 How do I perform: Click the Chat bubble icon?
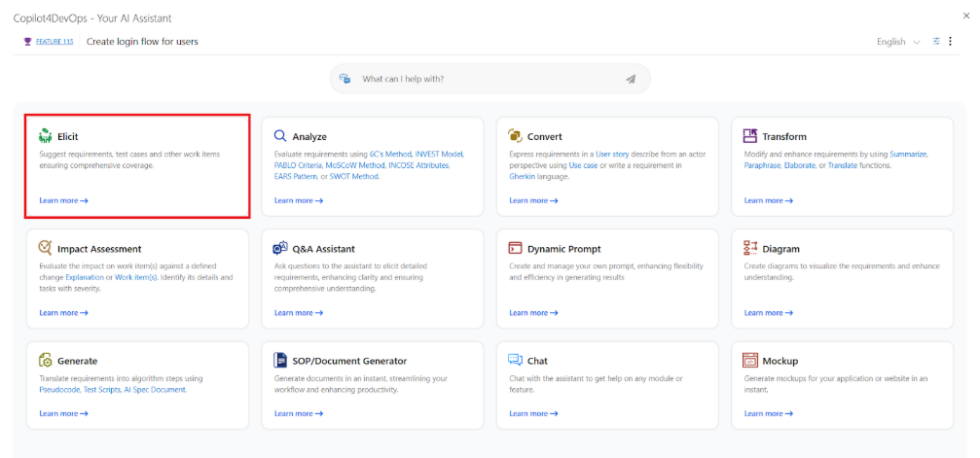pyautogui.click(x=515, y=360)
